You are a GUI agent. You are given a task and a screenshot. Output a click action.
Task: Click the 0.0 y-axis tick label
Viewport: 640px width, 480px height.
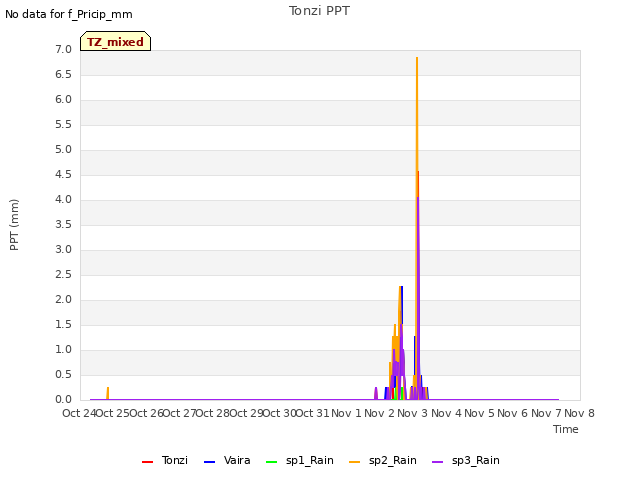(x=63, y=400)
